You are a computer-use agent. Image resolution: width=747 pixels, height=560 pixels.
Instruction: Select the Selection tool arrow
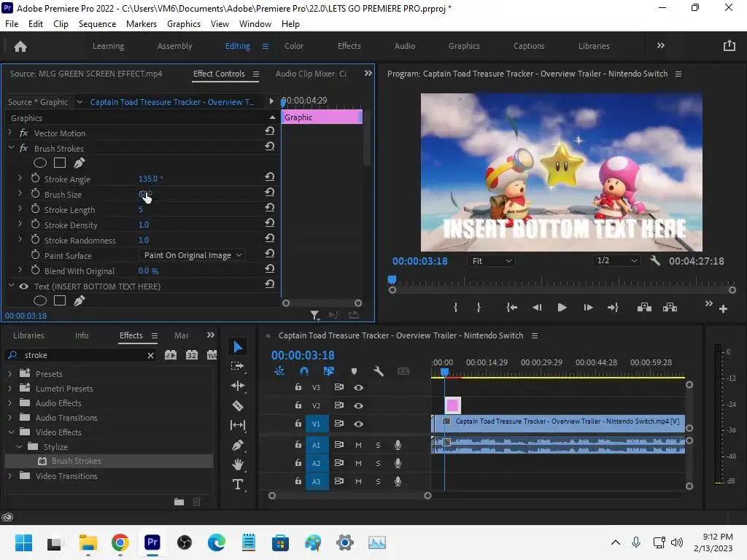point(238,347)
